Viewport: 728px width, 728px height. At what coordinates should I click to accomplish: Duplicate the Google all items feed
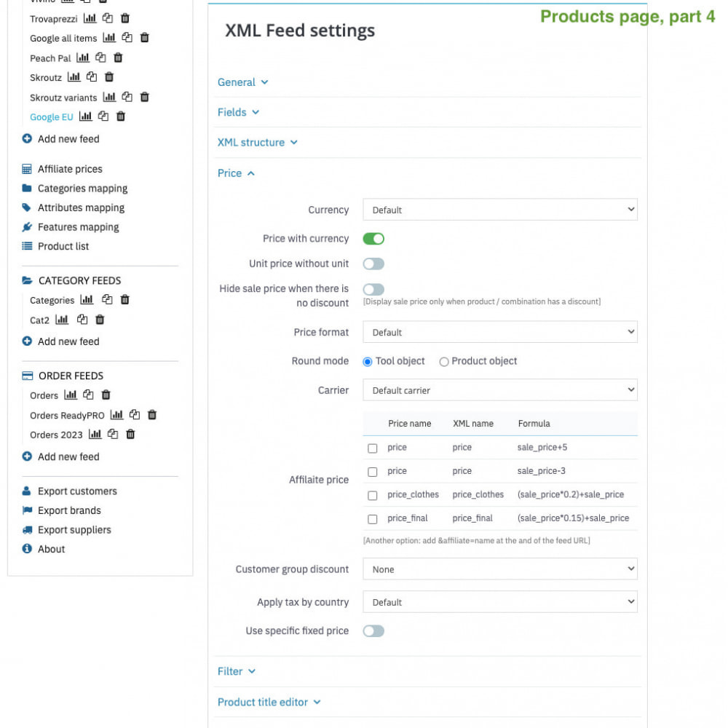coord(127,38)
